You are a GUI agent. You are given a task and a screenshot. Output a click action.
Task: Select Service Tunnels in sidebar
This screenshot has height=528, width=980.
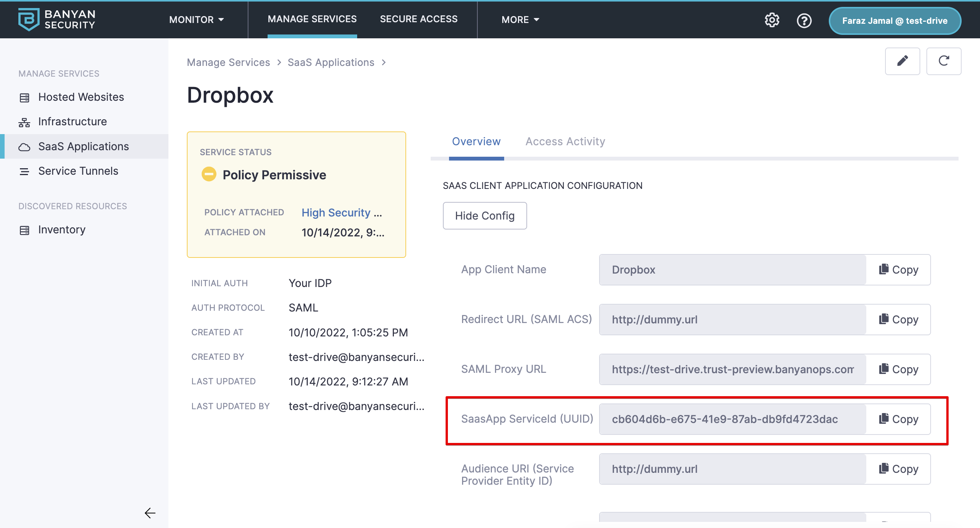point(78,171)
